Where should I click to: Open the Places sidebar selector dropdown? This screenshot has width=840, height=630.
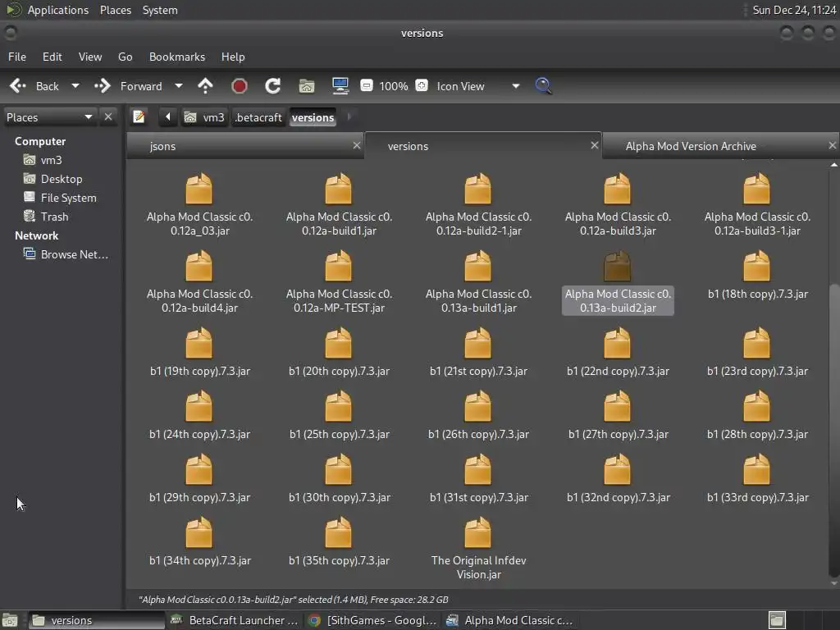tap(88, 117)
